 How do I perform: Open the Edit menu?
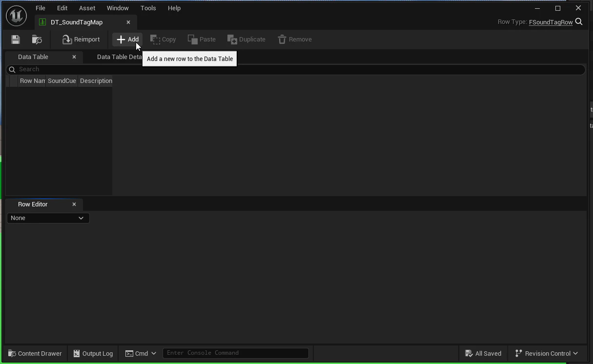pyautogui.click(x=62, y=8)
